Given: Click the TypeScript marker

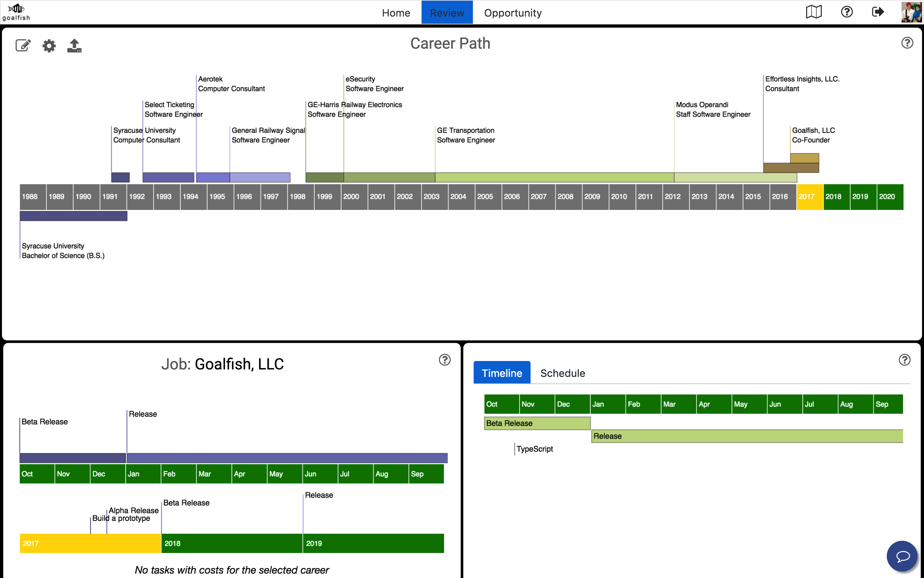Looking at the screenshot, I should coord(535,449).
